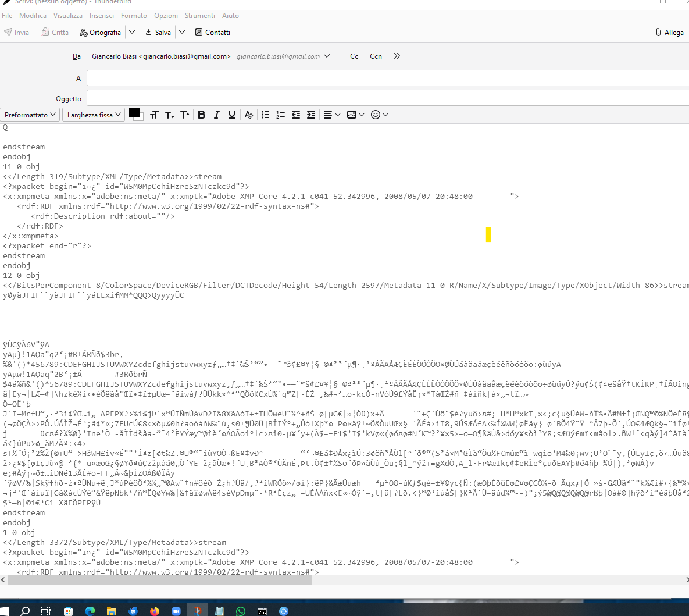The image size is (689, 616).
Task: Open the Visualizza menu
Action: pyautogui.click(x=67, y=16)
